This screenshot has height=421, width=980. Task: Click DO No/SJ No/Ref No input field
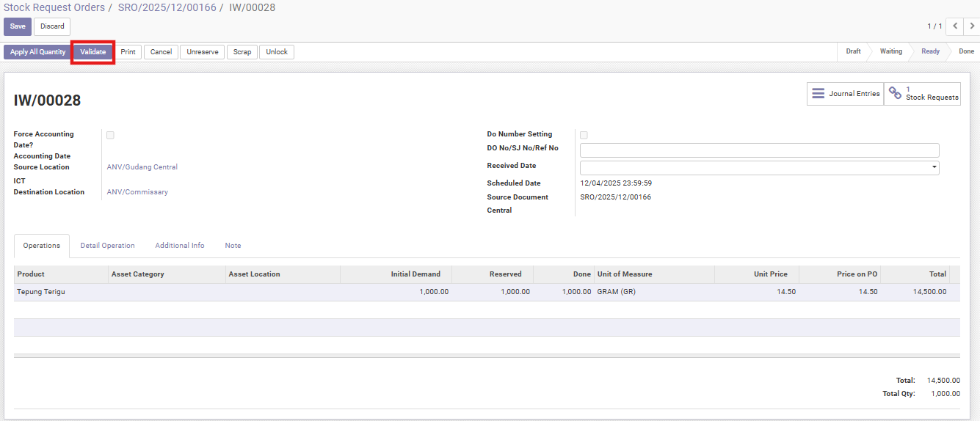759,150
